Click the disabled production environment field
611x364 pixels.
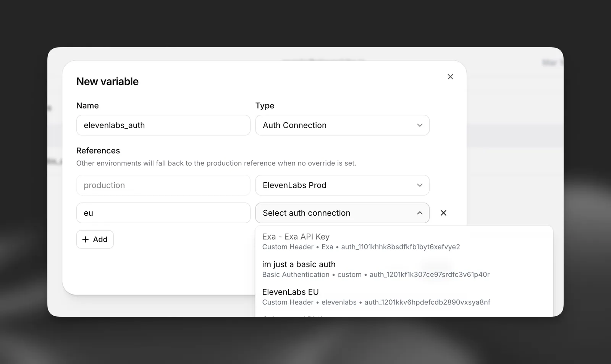click(x=163, y=185)
